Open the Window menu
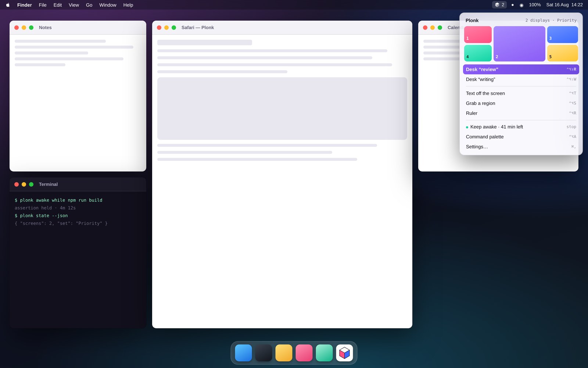 108,5
